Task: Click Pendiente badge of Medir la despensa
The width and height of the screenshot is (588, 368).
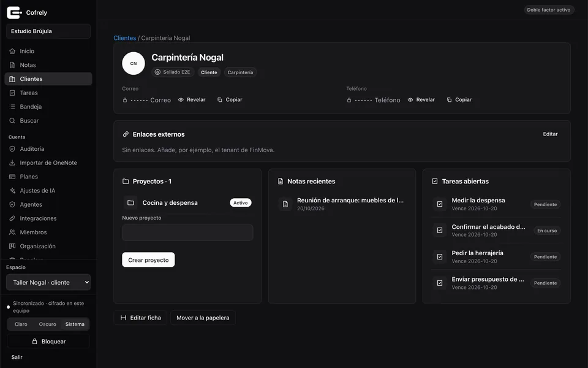Action: 545,204
